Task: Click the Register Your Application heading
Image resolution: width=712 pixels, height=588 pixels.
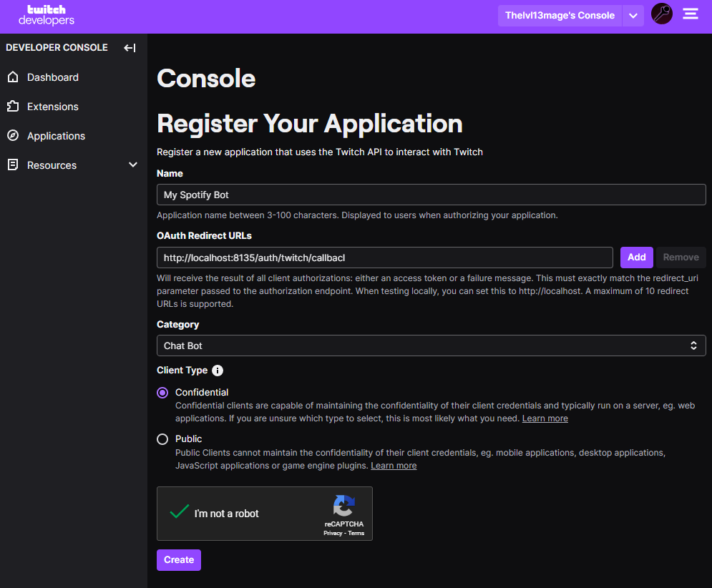Action: [310, 124]
